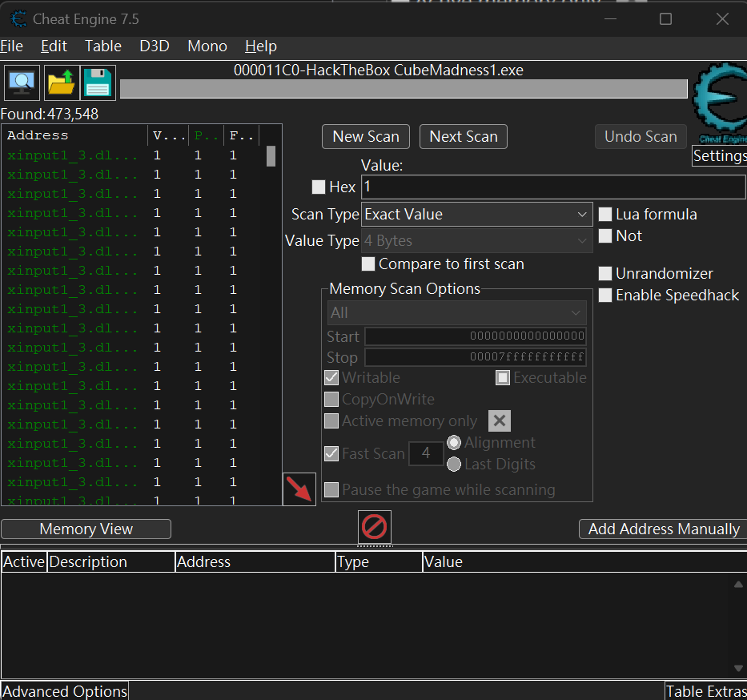
Task: Toggle the Hex checkbox
Action: [x=318, y=187]
